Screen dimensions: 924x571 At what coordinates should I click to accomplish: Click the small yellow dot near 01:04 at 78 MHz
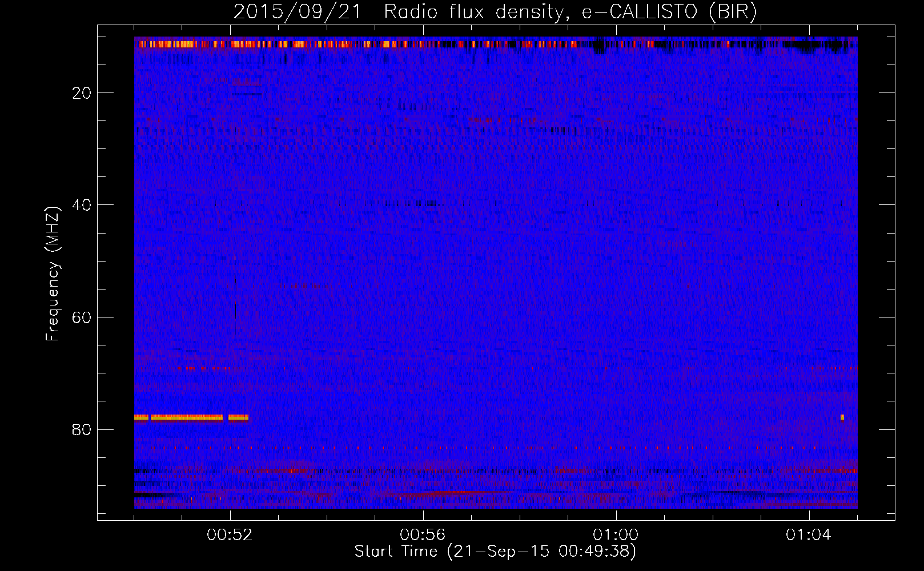pos(842,417)
